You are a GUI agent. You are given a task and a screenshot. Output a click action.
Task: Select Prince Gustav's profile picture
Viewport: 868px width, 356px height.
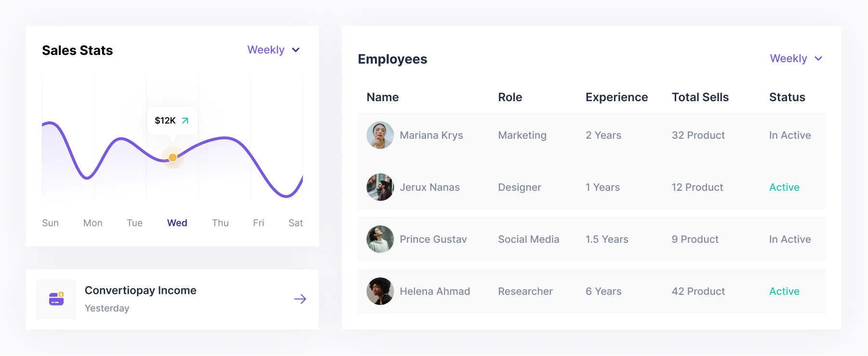380,239
